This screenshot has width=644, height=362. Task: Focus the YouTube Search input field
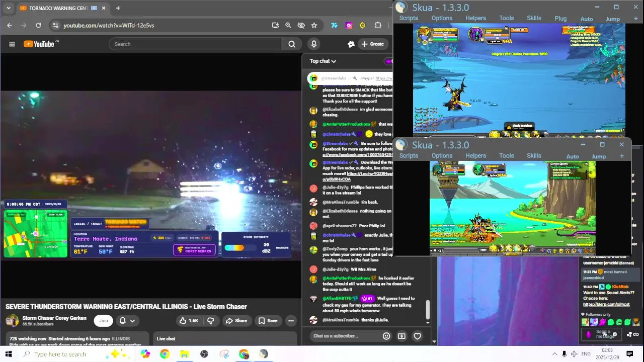coord(196,44)
